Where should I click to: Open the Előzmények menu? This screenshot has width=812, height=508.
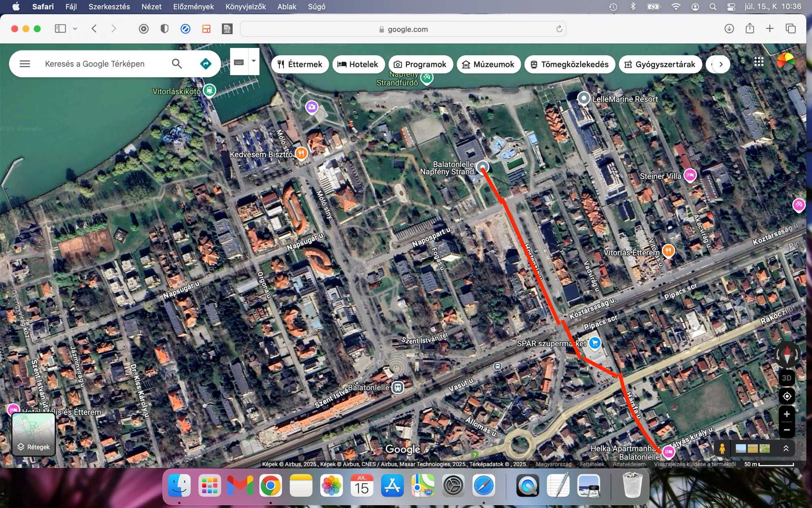tap(193, 7)
